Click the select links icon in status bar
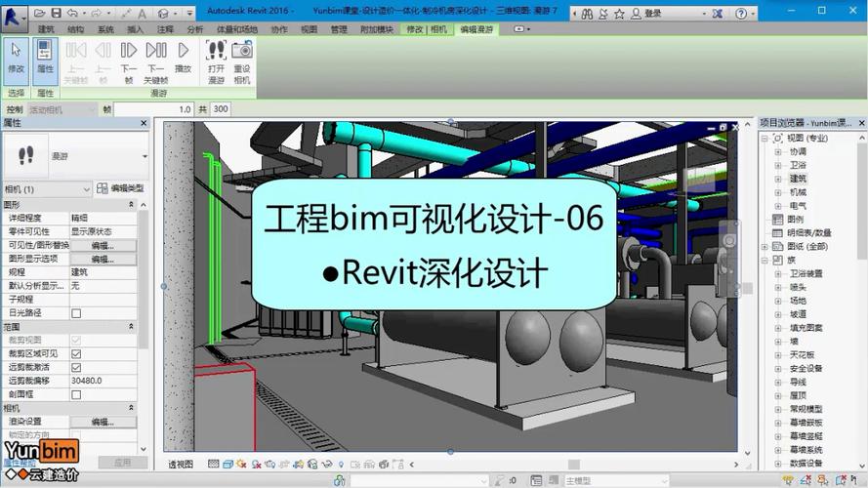This screenshot has height=488, width=868. coord(787,480)
